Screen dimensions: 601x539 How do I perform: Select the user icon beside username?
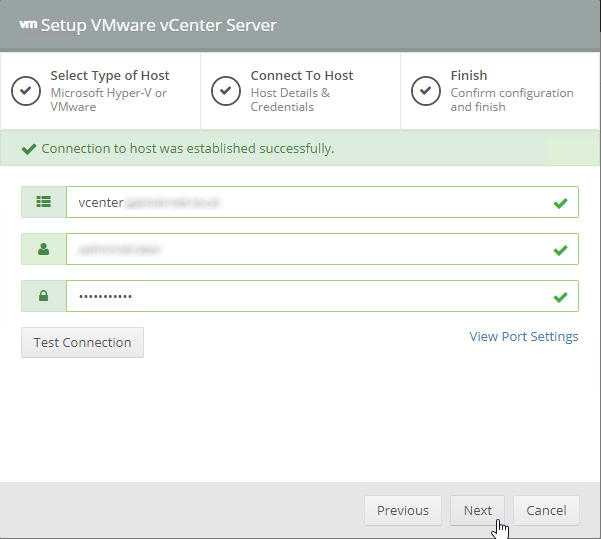click(44, 249)
